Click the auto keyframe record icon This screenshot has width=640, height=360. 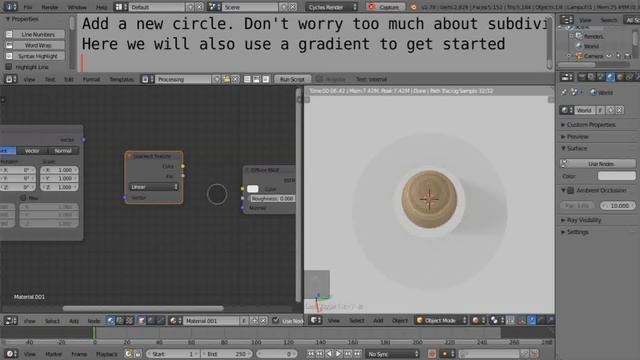432,354
